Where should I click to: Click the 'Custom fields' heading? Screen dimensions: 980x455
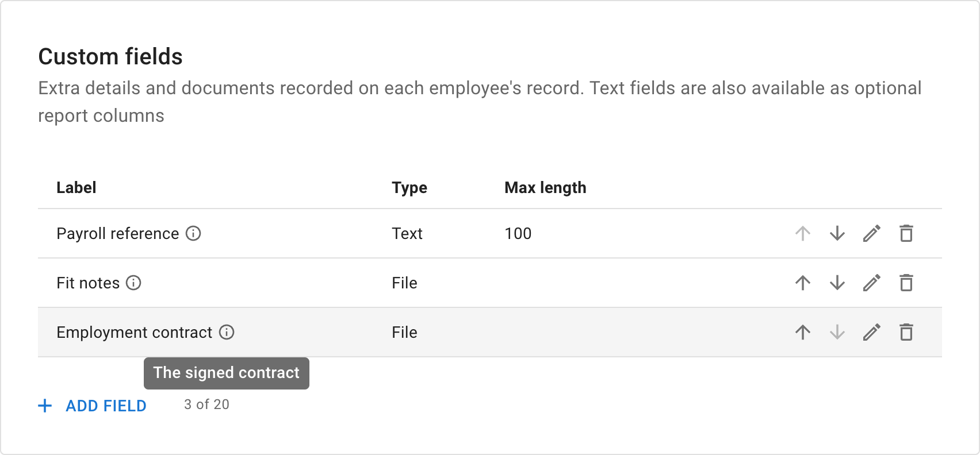pyautogui.click(x=110, y=56)
